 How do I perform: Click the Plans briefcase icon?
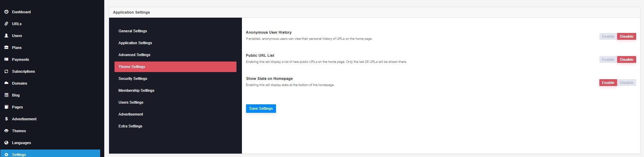6,48
